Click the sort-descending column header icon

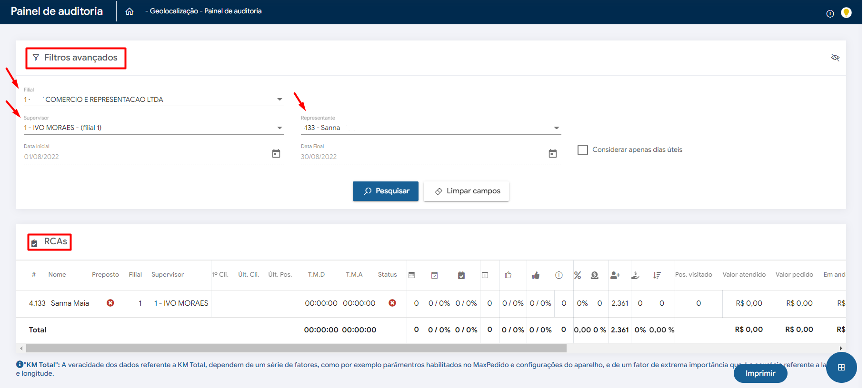tap(657, 275)
